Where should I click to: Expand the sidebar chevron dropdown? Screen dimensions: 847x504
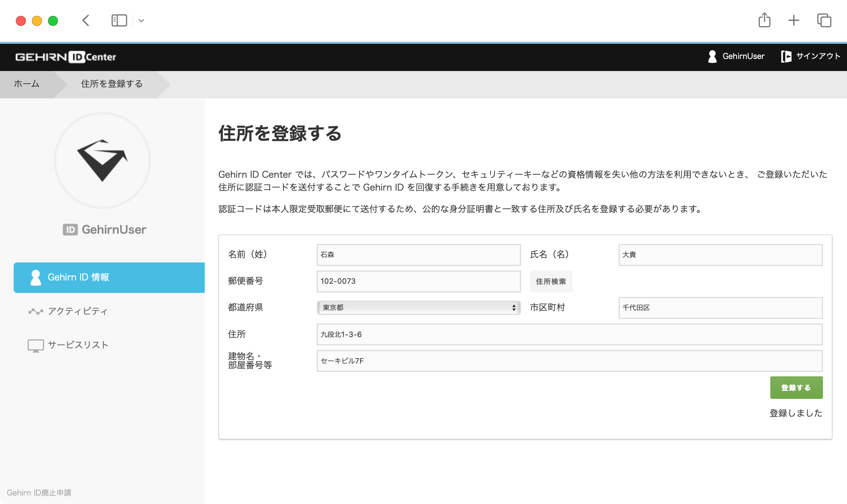pos(141,20)
